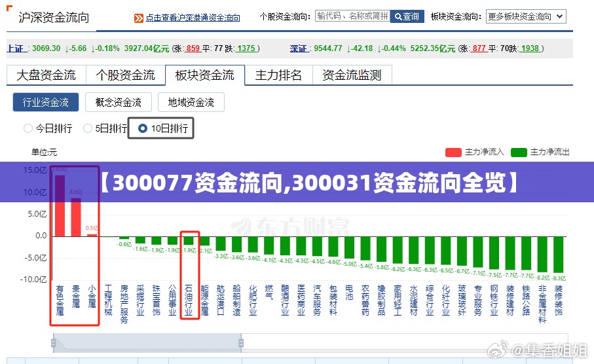Click the 装修装饰 axis label
The width and height of the screenshot is (594, 364).
559,300
